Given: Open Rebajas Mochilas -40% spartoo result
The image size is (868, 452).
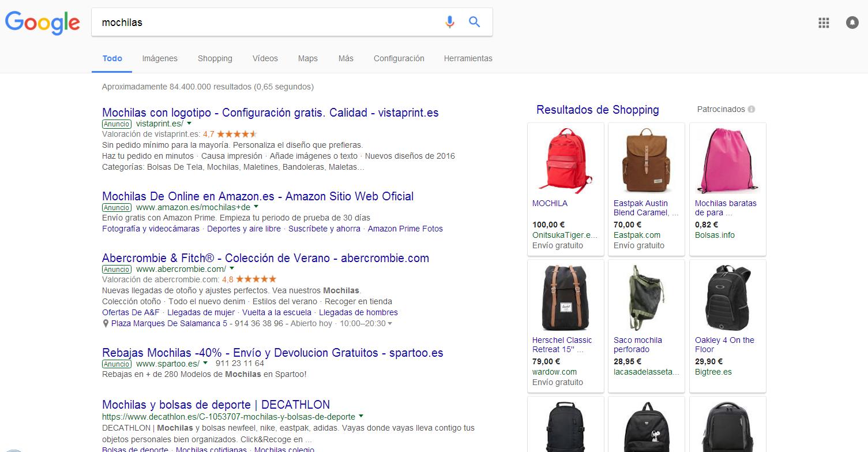Looking at the screenshot, I should 272,353.
